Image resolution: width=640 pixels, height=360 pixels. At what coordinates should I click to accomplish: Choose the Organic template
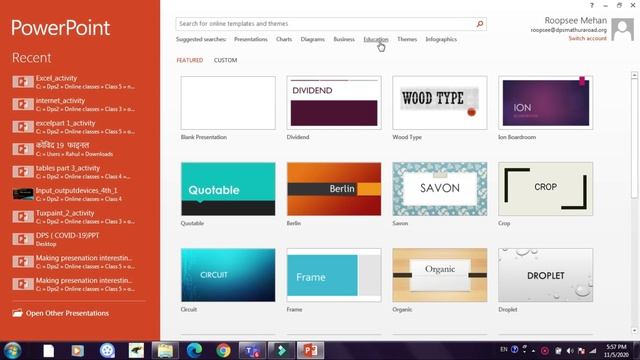coord(440,275)
